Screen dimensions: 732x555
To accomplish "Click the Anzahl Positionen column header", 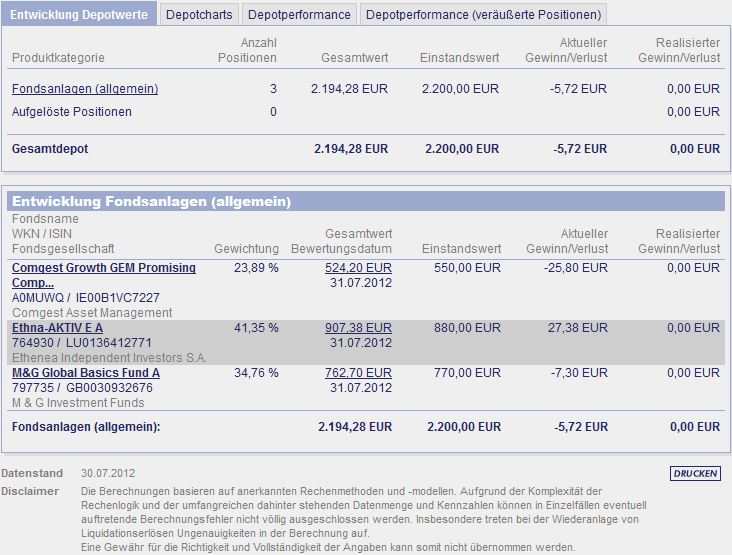I will 247,50.
